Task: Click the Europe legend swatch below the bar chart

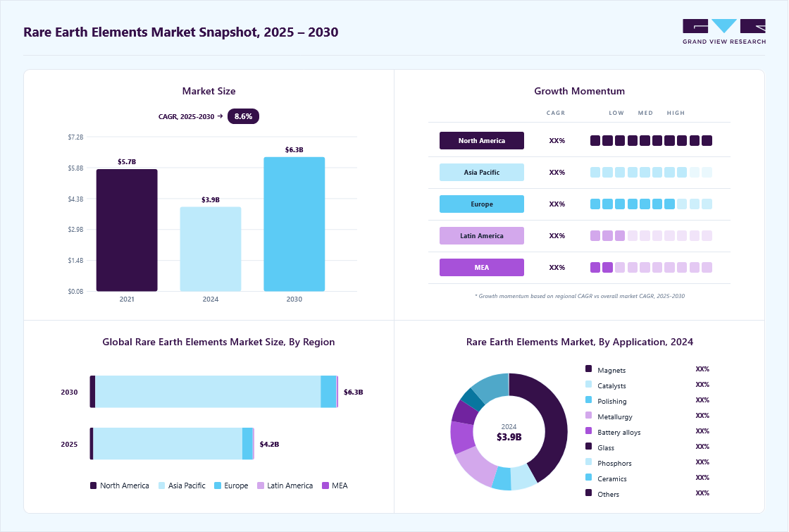Action: [x=218, y=485]
